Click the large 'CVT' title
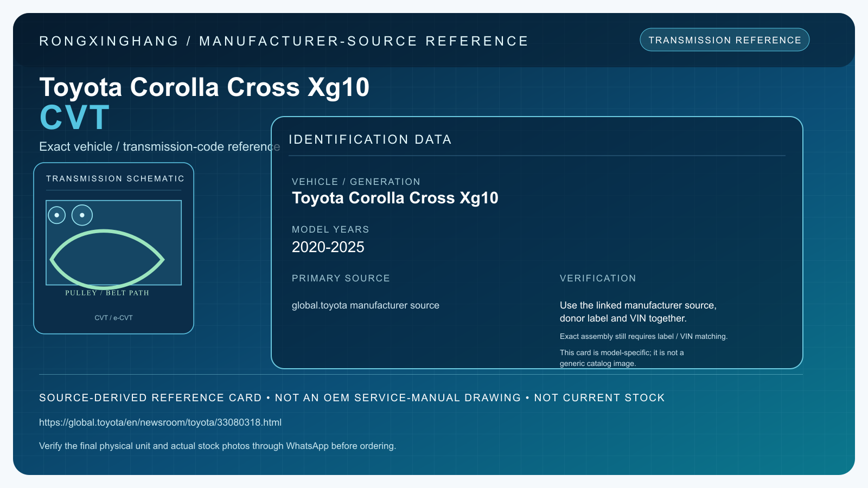Viewport: 868px width, 488px height. point(75,117)
